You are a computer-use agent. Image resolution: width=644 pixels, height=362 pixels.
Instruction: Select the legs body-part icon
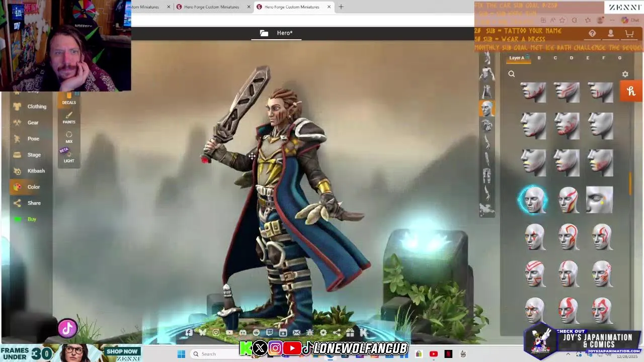coord(487,176)
